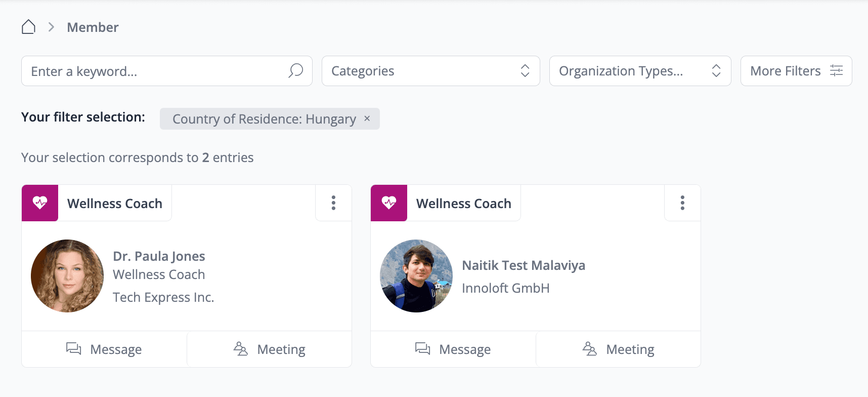Image resolution: width=868 pixels, height=397 pixels.
Task: Open Dr. Paula Jones name link
Action: pos(159,256)
